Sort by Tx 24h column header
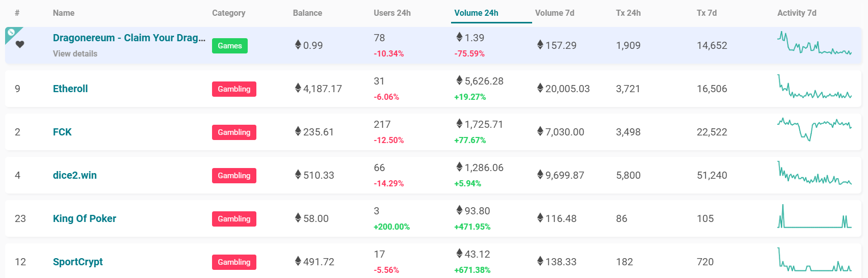The height and width of the screenshot is (278, 868). (628, 13)
